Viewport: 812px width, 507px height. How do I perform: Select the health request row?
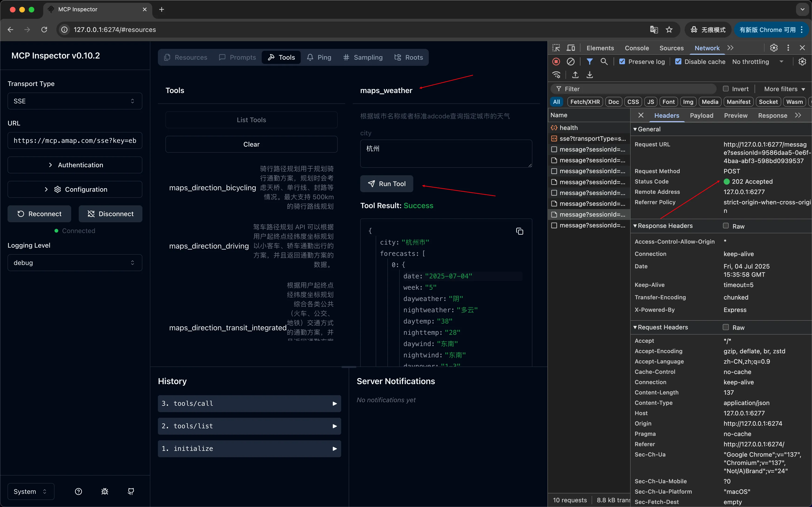tap(589, 128)
